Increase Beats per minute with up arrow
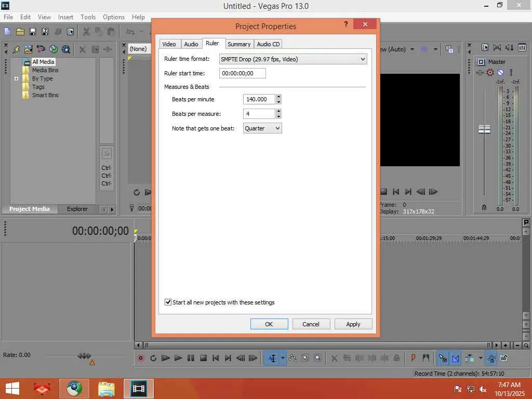 [278, 97]
